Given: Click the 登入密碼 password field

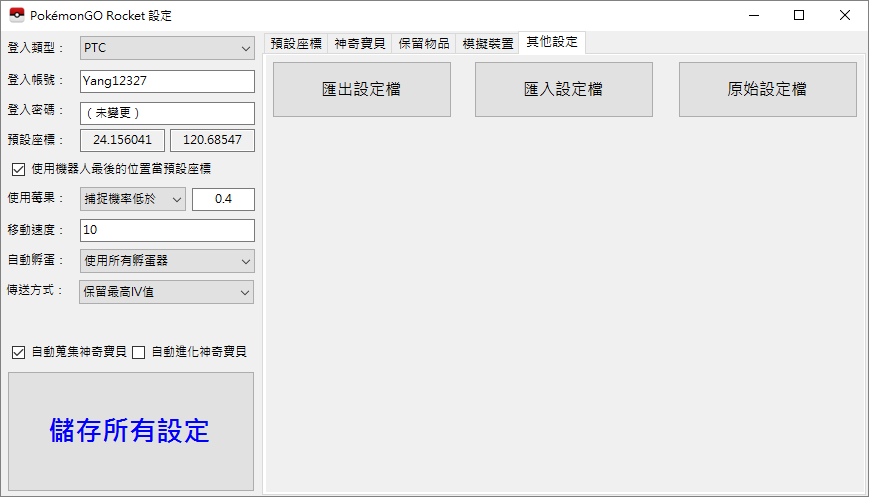Looking at the screenshot, I should click(167, 113).
